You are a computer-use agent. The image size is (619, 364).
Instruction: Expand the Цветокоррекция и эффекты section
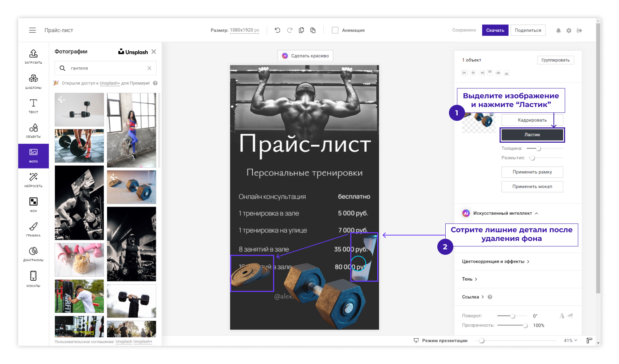pos(496,261)
